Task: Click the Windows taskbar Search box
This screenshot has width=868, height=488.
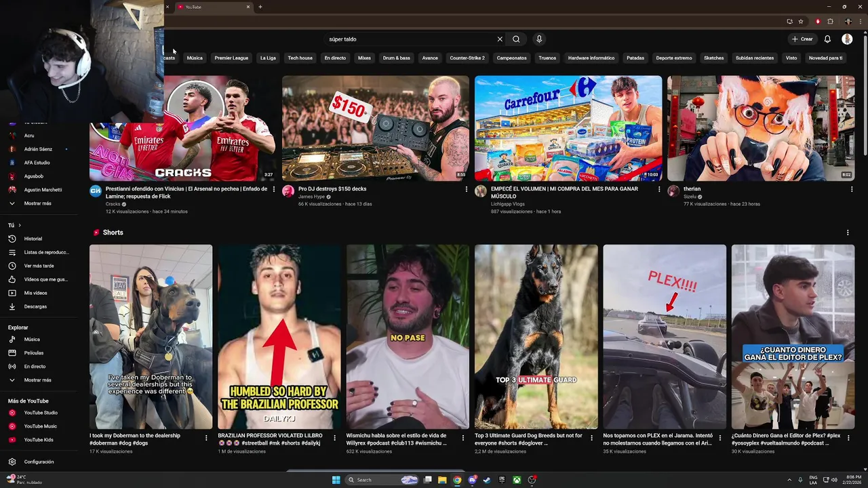Action: 383,480
